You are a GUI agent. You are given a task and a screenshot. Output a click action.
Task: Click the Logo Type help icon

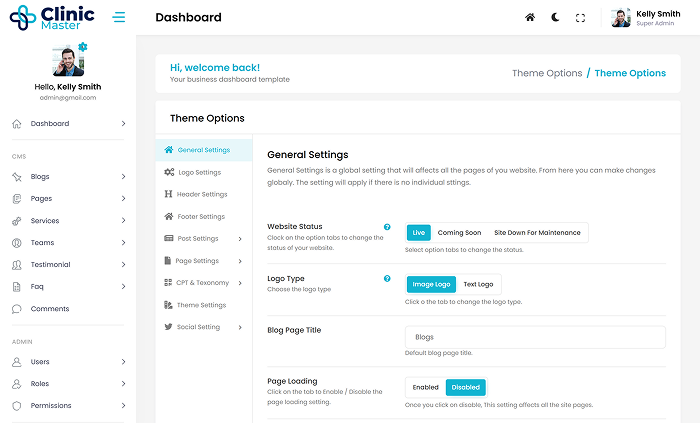click(x=387, y=279)
